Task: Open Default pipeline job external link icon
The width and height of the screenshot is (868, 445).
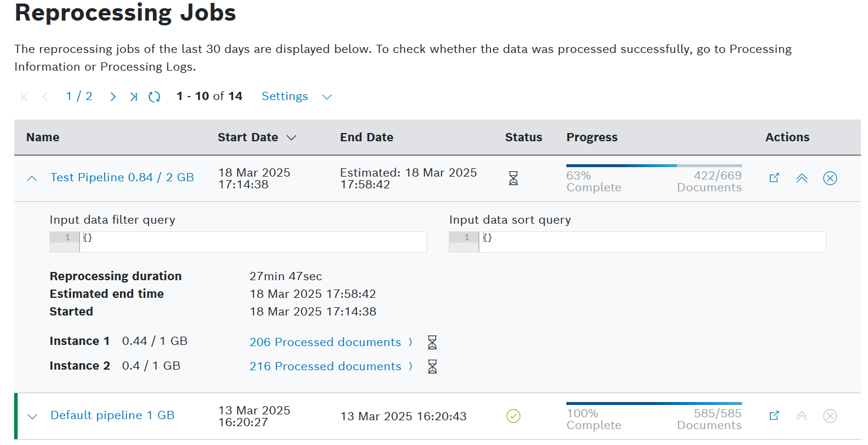Action: coord(774,416)
